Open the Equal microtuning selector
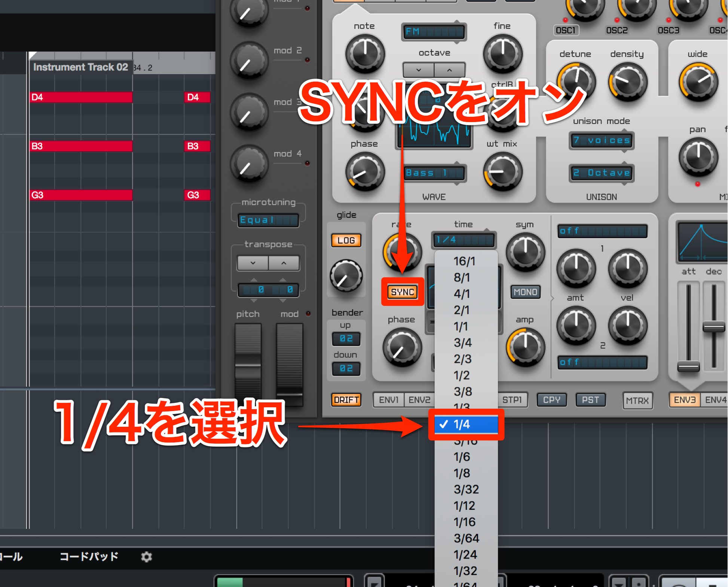 [268, 220]
